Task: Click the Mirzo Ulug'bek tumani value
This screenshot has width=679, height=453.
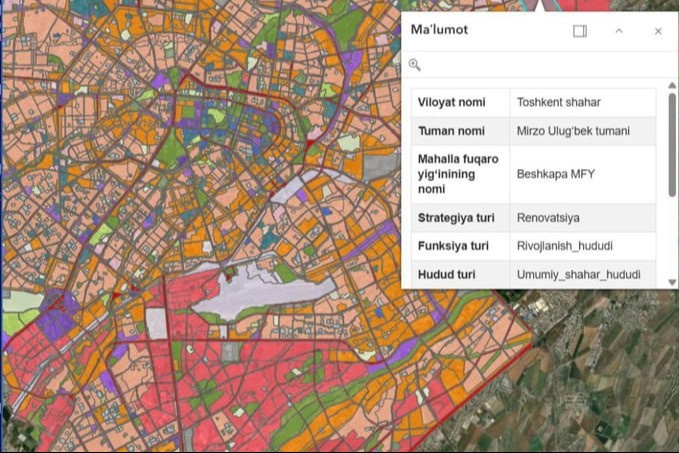Action: pos(571,131)
